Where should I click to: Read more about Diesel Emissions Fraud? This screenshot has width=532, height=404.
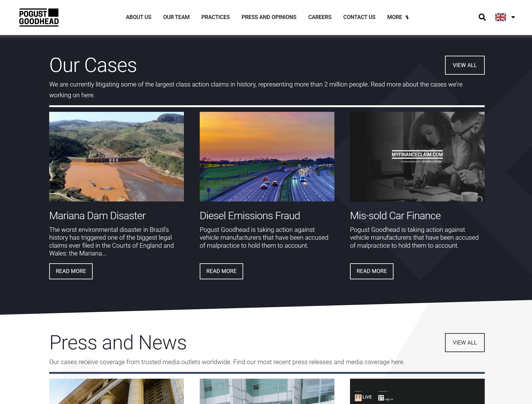221,271
